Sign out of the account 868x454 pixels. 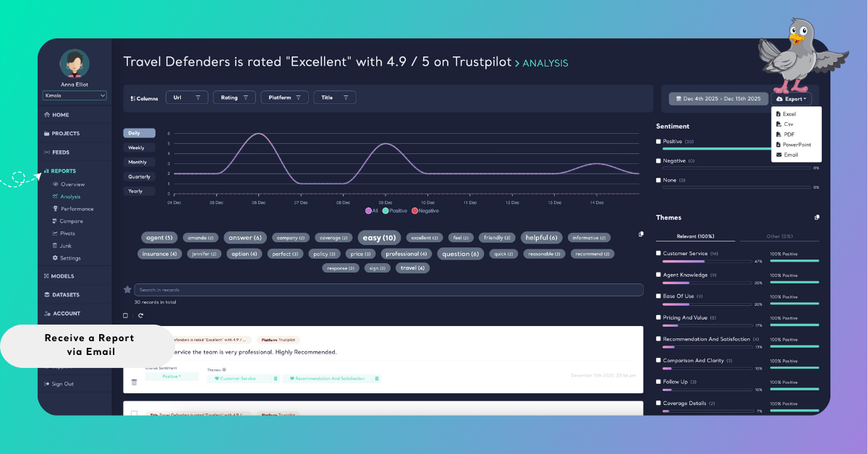point(59,384)
